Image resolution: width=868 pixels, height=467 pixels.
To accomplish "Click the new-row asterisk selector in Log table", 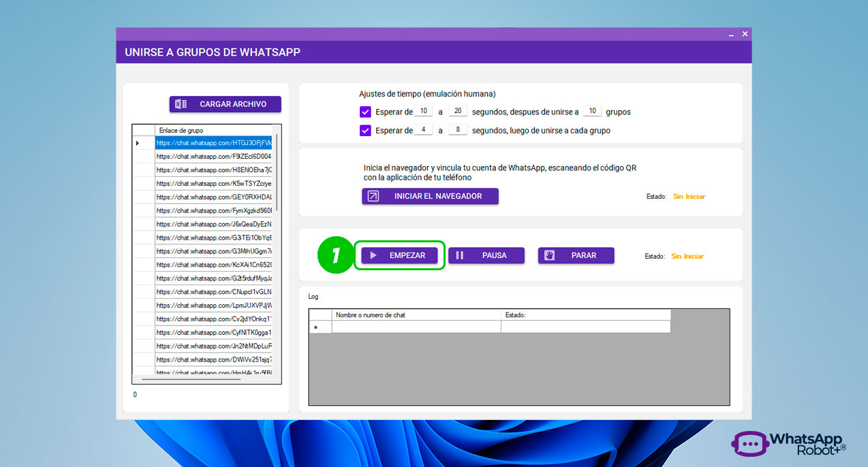I will (x=320, y=327).
